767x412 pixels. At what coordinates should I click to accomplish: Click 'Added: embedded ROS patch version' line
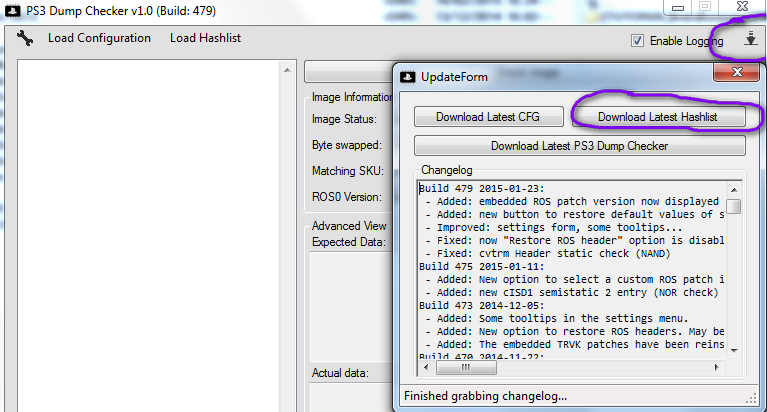571,202
